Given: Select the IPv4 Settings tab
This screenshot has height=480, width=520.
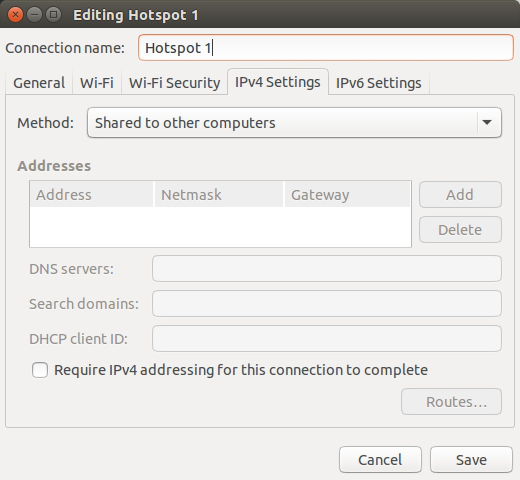Looking at the screenshot, I should point(278,82).
